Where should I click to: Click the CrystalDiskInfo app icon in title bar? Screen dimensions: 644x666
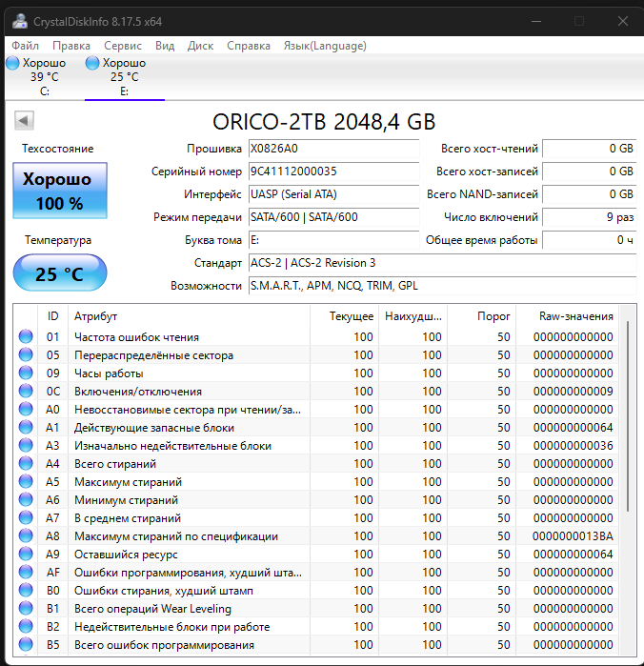click(18, 21)
